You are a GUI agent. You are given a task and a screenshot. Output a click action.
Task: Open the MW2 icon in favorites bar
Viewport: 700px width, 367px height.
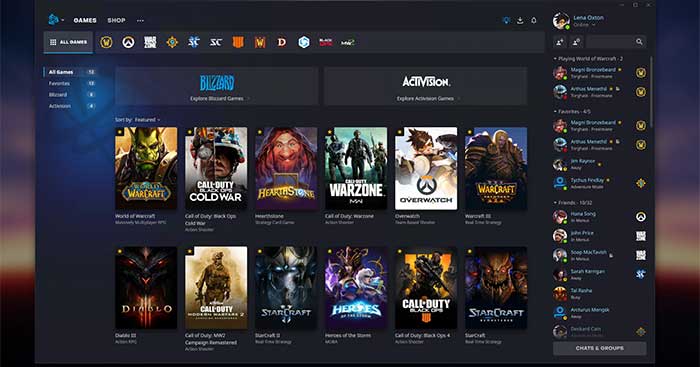click(347, 42)
